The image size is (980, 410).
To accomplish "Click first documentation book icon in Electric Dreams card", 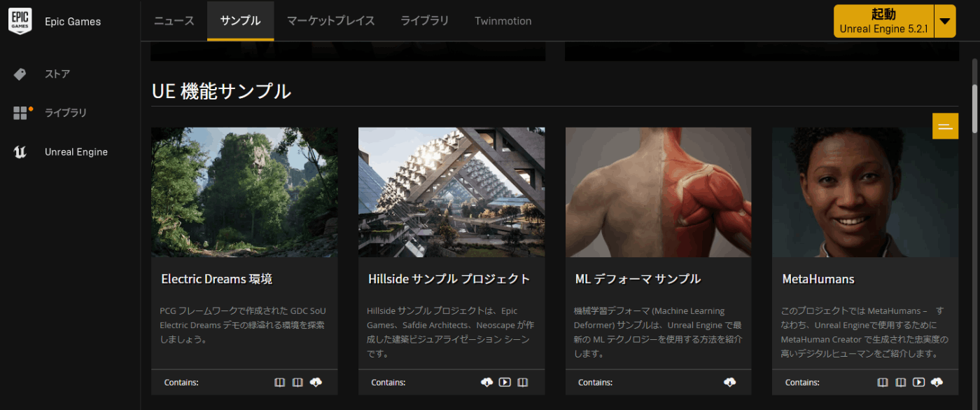I will [x=279, y=382].
